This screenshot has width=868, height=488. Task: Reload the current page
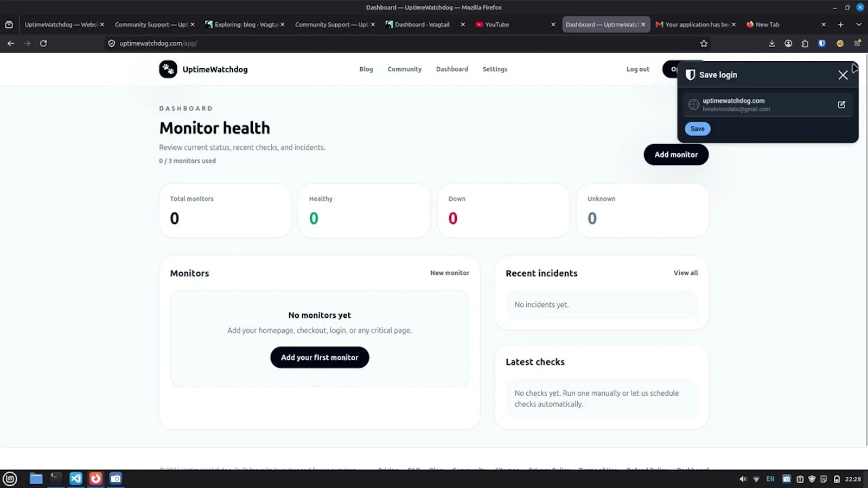43,43
